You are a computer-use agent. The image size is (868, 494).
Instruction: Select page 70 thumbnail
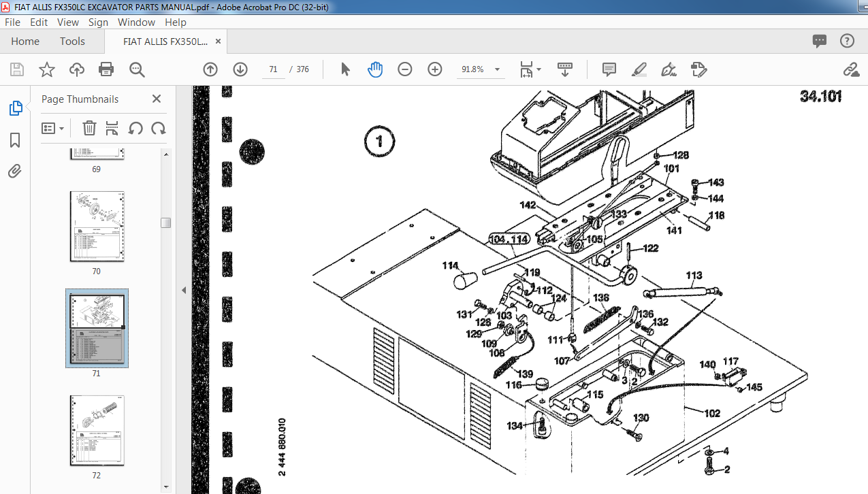click(97, 227)
